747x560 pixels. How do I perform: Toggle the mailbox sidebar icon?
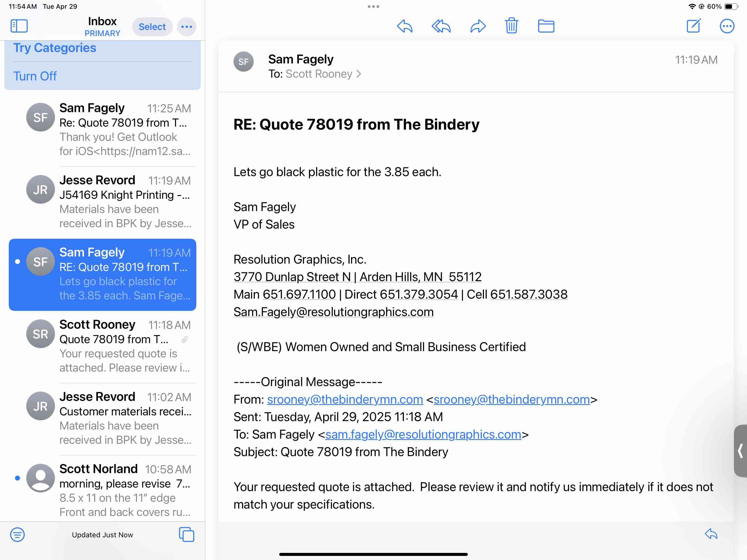tap(19, 26)
